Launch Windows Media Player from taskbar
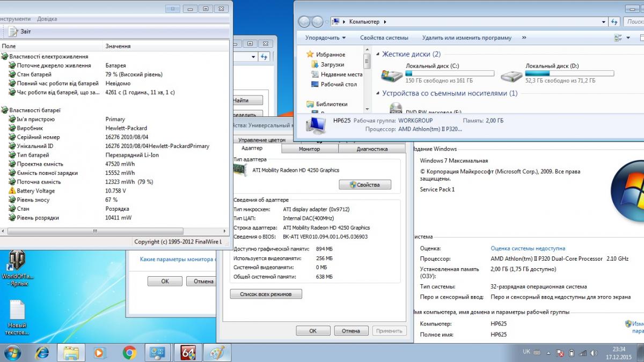This screenshot has height=362, width=644. (100, 352)
